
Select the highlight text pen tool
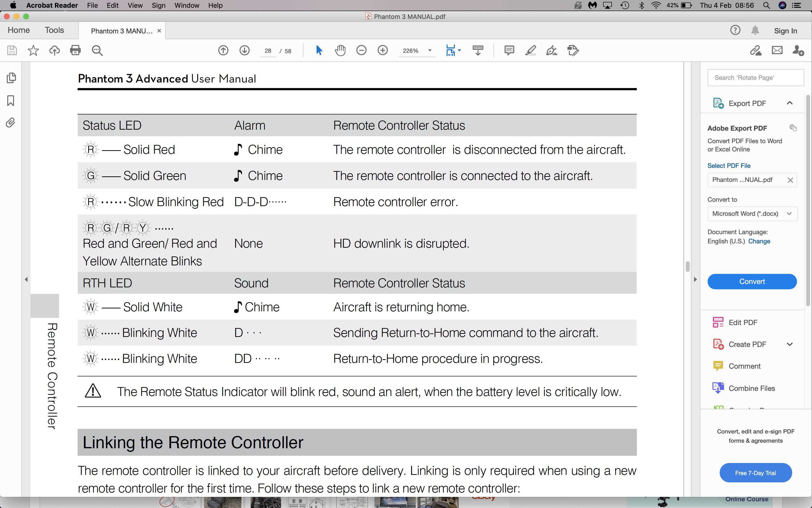[530, 51]
